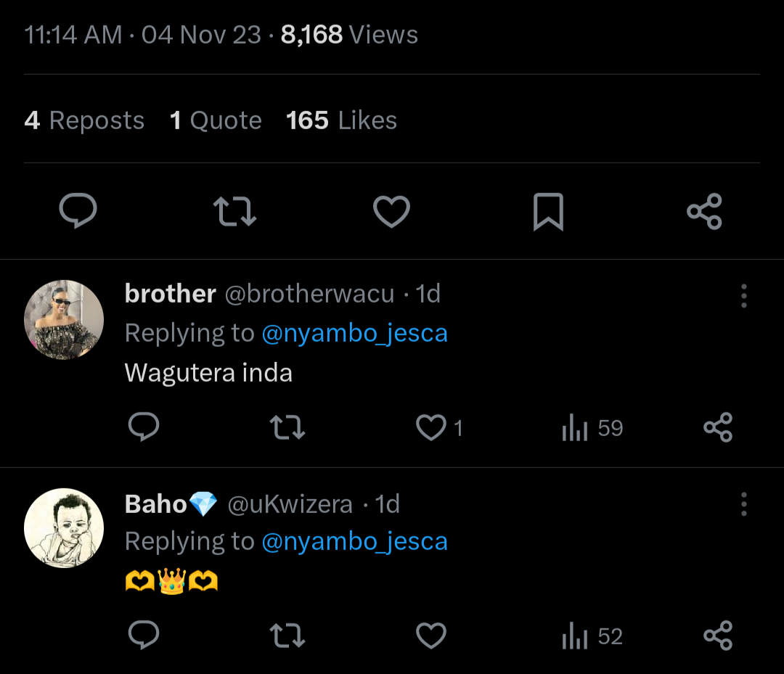Show the 1 Quote post

pos(216,120)
